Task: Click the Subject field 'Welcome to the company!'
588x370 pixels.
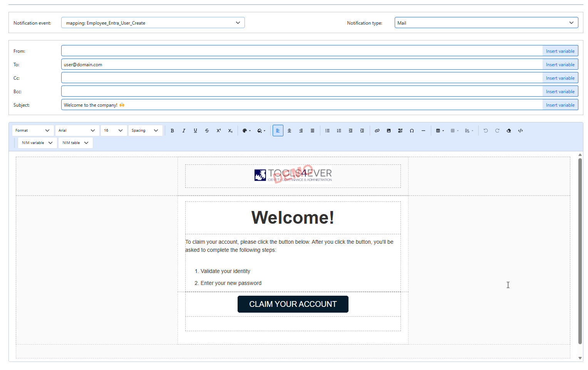Action: tap(302, 105)
